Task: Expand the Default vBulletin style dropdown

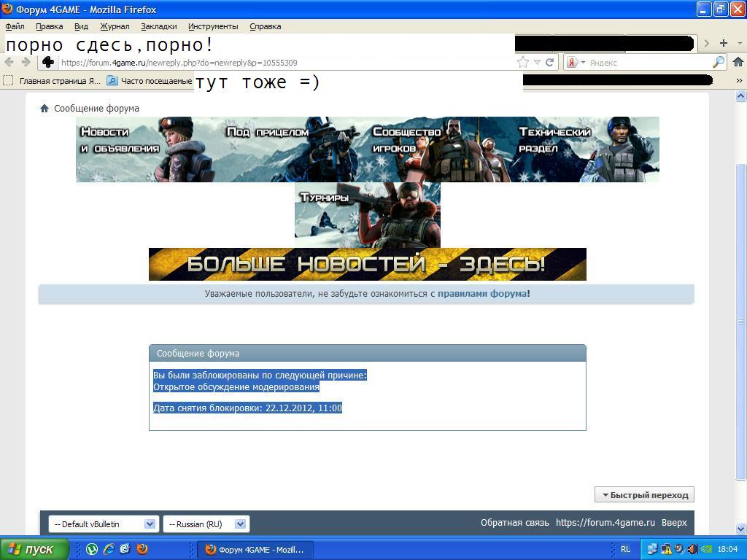Action: (x=102, y=524)
